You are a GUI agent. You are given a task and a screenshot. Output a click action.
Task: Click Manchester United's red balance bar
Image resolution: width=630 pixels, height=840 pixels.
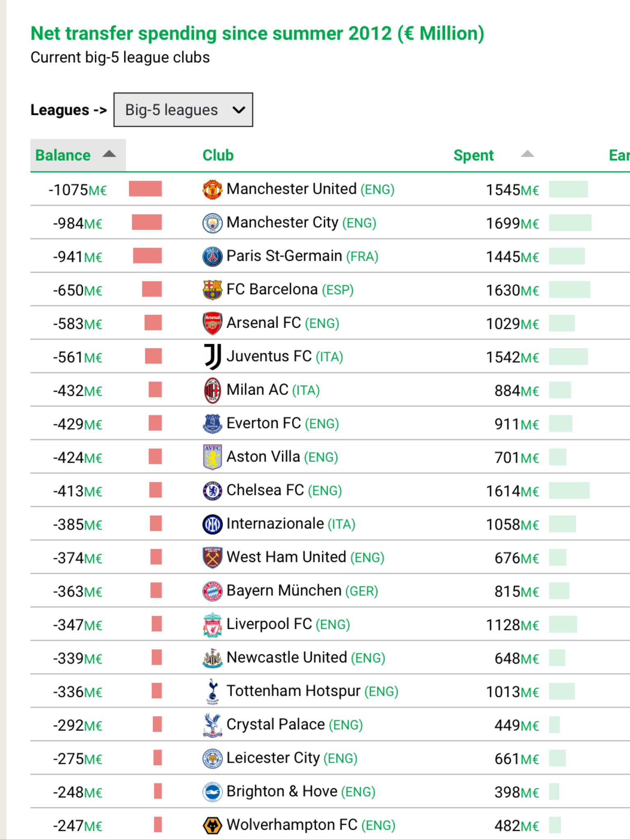click(x=145, y=189)
